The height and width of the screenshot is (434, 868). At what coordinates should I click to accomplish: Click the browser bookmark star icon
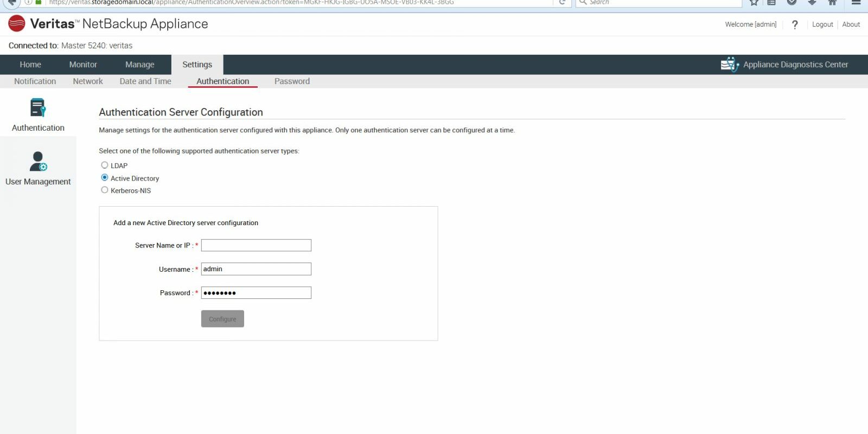click(754, 2)
